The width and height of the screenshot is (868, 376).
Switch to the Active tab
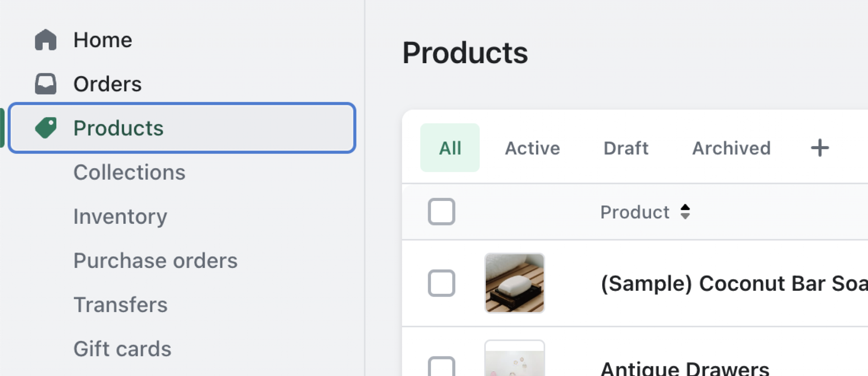point(532,148)
